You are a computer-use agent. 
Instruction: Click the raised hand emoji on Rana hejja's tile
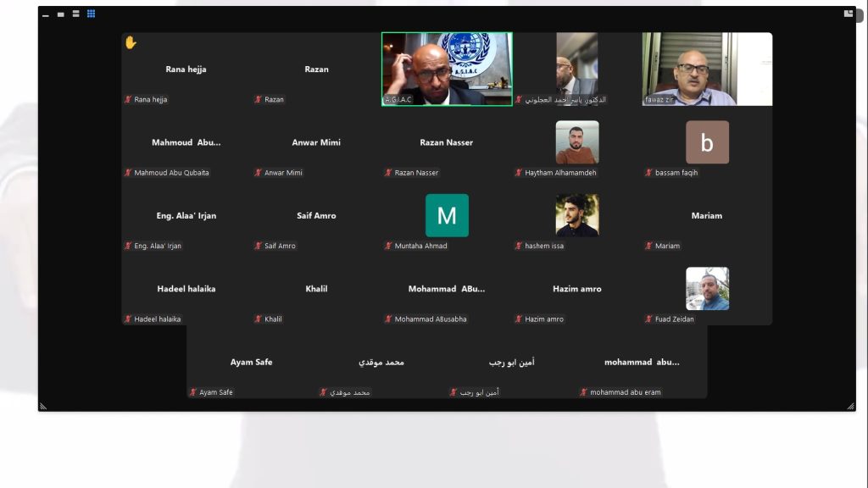[x=131, y=42]
